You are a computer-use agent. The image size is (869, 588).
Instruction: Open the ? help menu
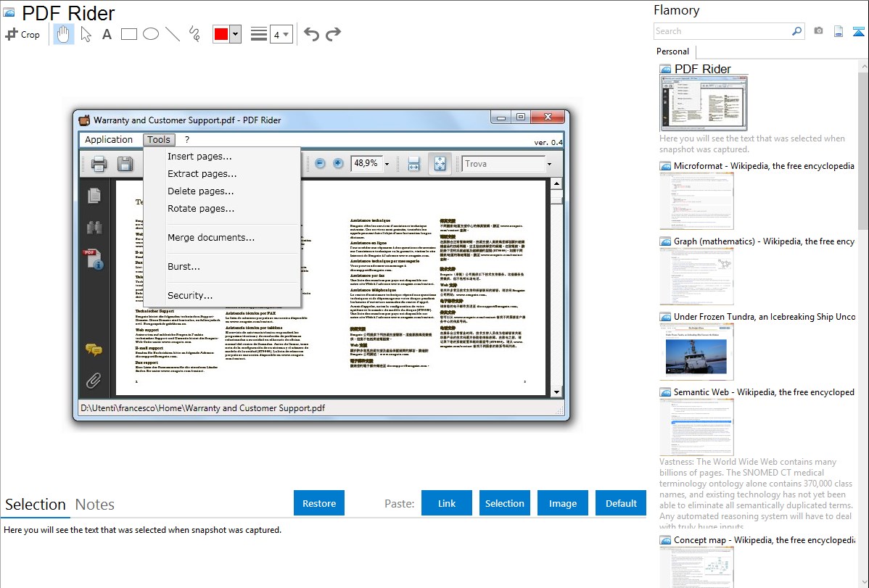click(187, 140)
